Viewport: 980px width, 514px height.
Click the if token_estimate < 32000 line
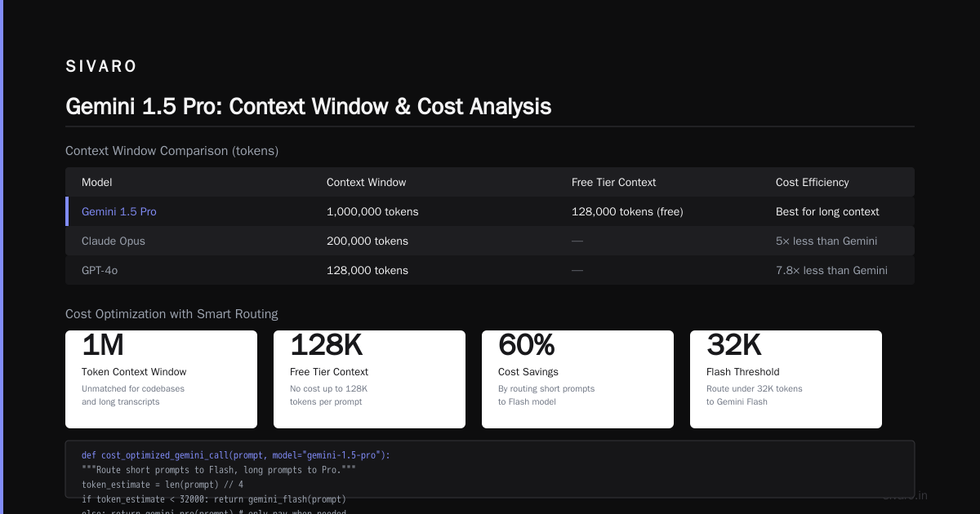point(214,499)
